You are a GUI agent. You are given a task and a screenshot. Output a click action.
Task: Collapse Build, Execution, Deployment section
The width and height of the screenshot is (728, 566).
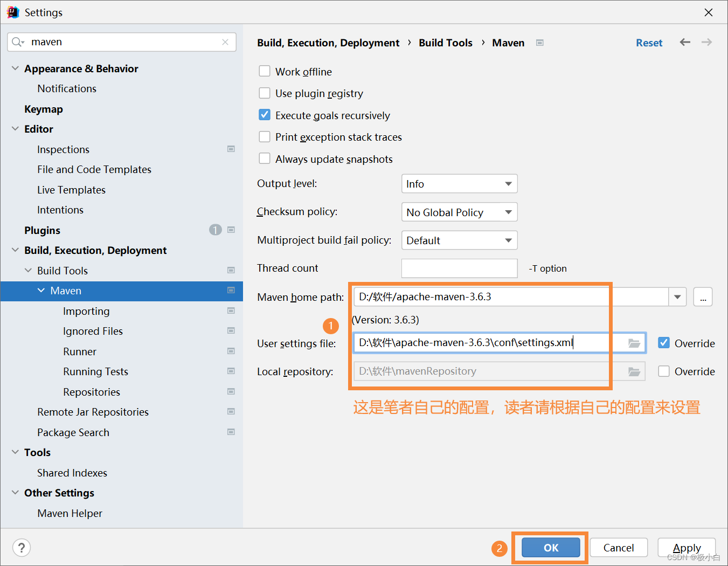tap(15, 250)
